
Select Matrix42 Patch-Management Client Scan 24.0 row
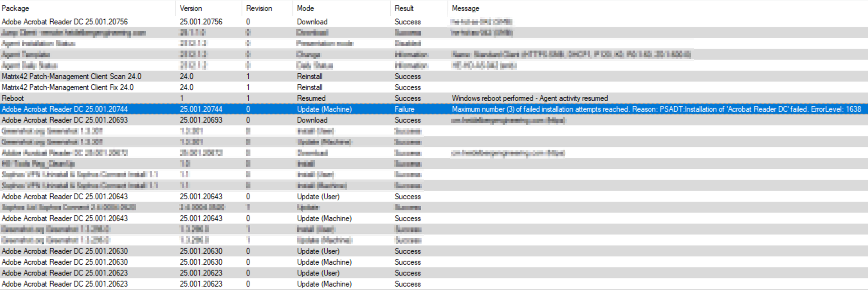[x=71, y=76]
